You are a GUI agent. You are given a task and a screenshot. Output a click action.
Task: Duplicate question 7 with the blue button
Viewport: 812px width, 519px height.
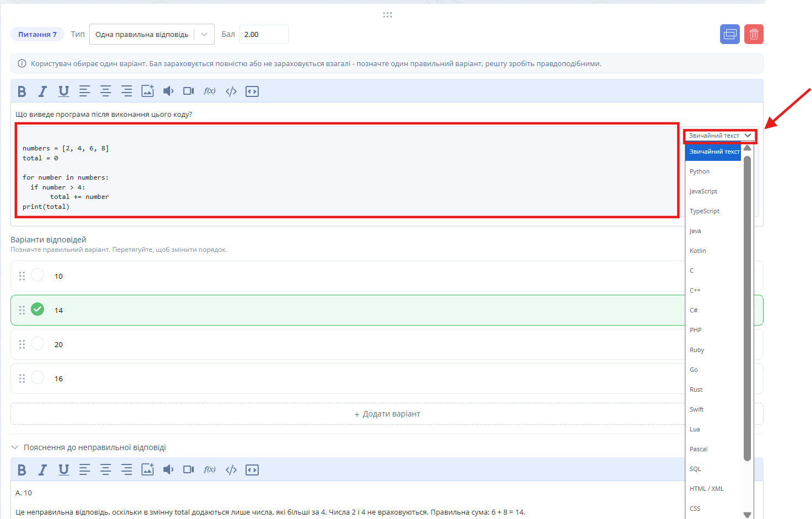click(x=730, y=34)
